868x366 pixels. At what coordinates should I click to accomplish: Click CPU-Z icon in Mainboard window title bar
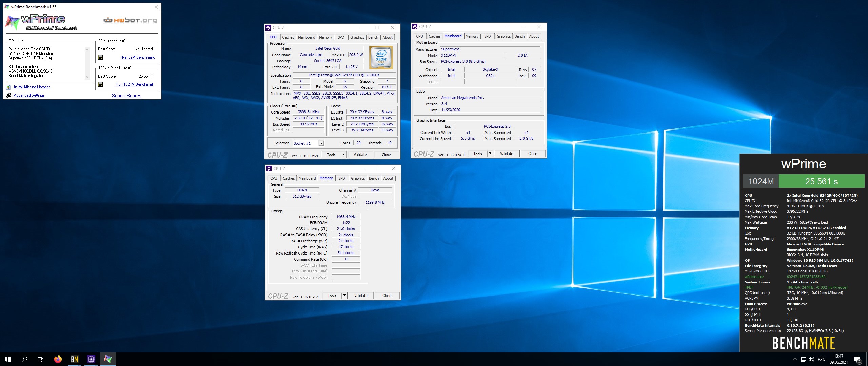click(x=415, y=27)
